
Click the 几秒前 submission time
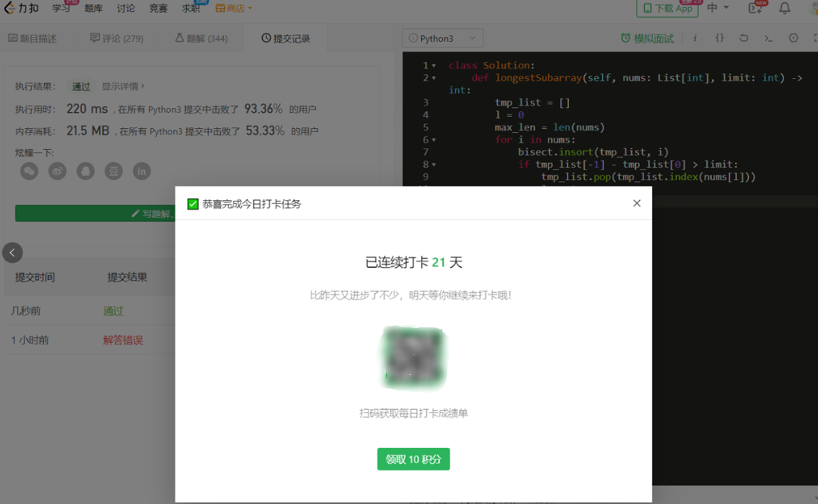click(26, 311)
